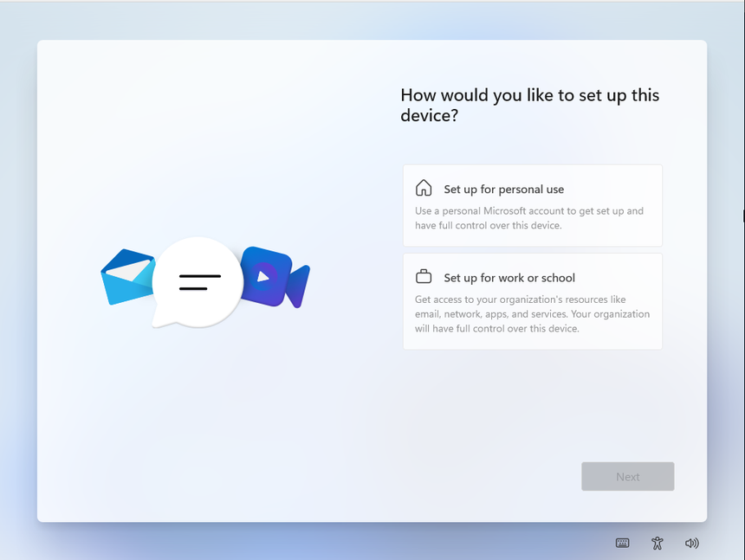
Task: Click the camera lens wedge of the video icon
Action: (x=298, y=286)
